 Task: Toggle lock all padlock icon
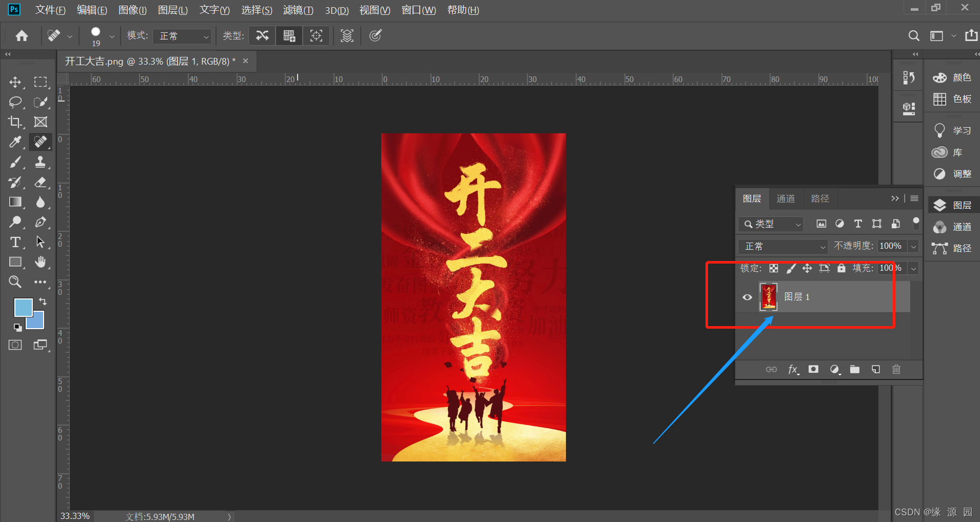click(841, 268)
